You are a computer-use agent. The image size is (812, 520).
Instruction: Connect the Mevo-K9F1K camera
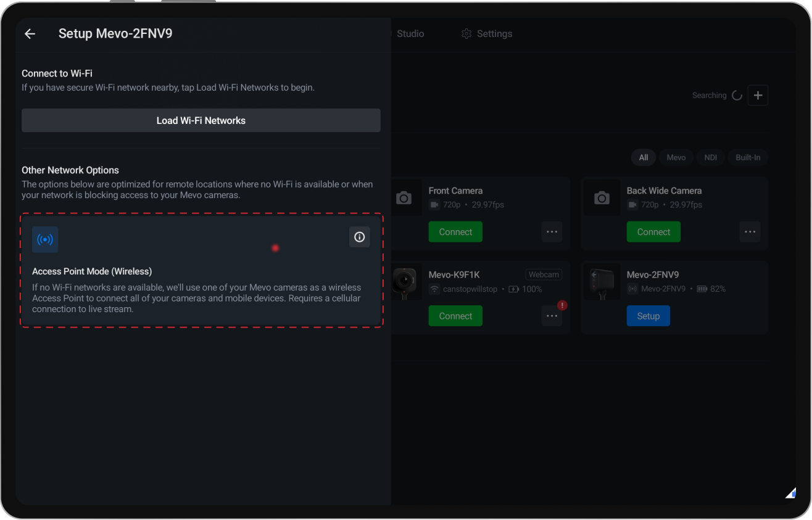[x=455, y=316]
